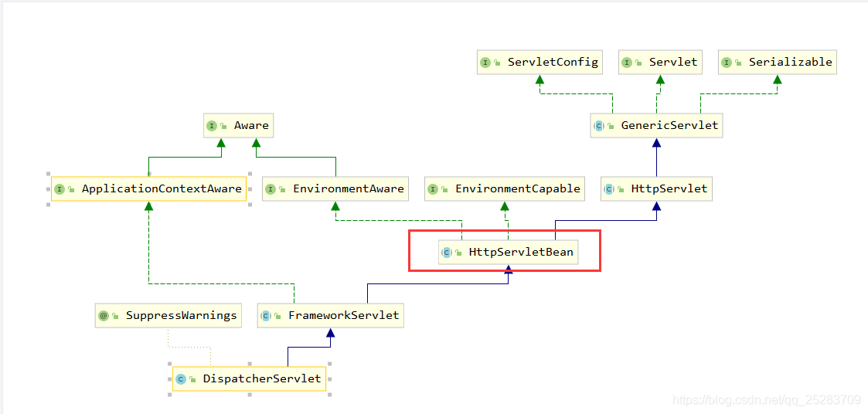Click the interface icon beside Serializable

tap(727, 63)
